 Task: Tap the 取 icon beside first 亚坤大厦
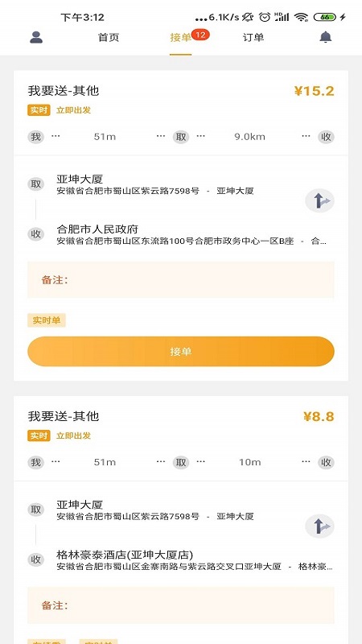(x=36, y=184)
